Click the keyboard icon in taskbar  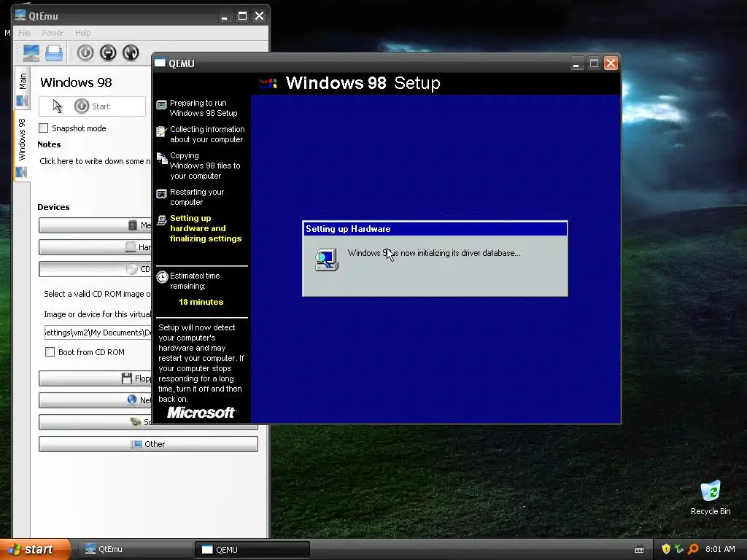pyautogui.click(x=639, y=550)
